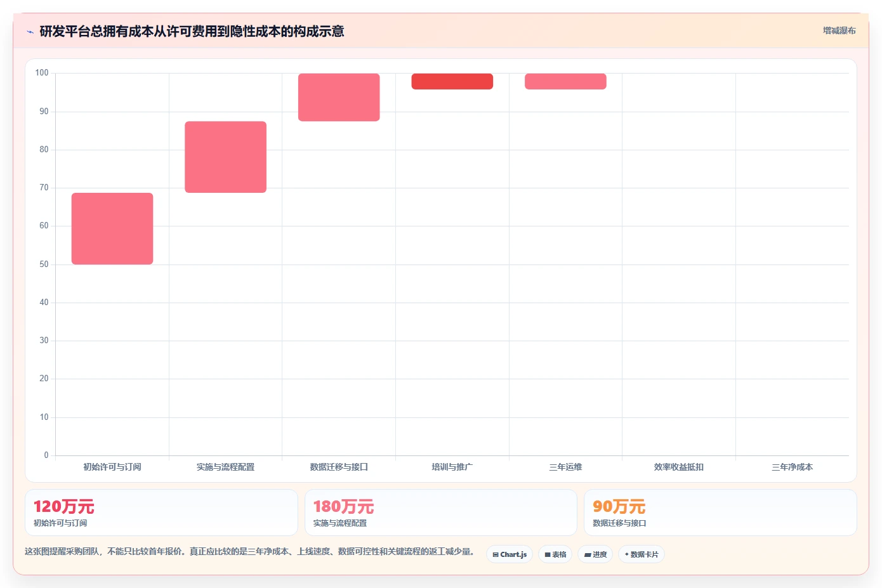Select the 数据迁移与接口 waterfall bar

(x=339, y=97)
